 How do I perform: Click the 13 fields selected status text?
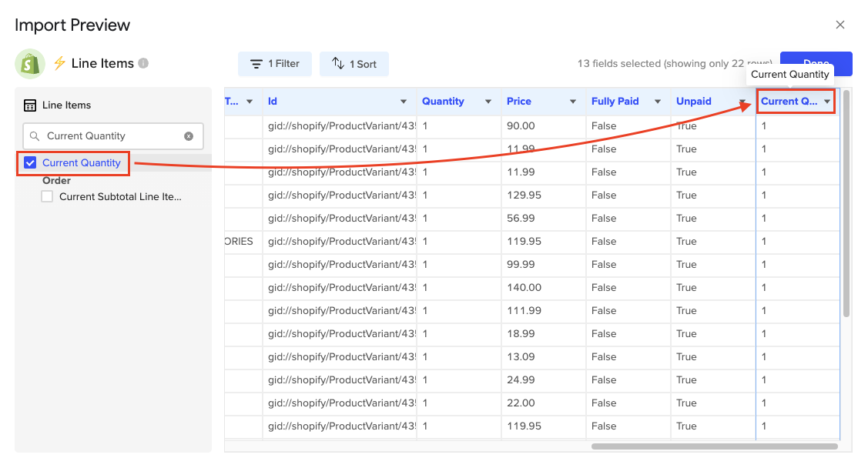point(674,64)
